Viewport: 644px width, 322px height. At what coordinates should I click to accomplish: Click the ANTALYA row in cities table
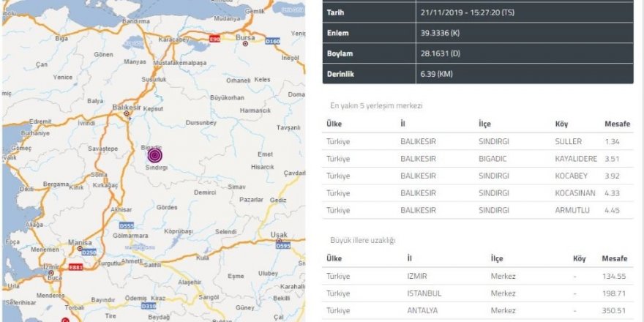[x=478, y=310]
